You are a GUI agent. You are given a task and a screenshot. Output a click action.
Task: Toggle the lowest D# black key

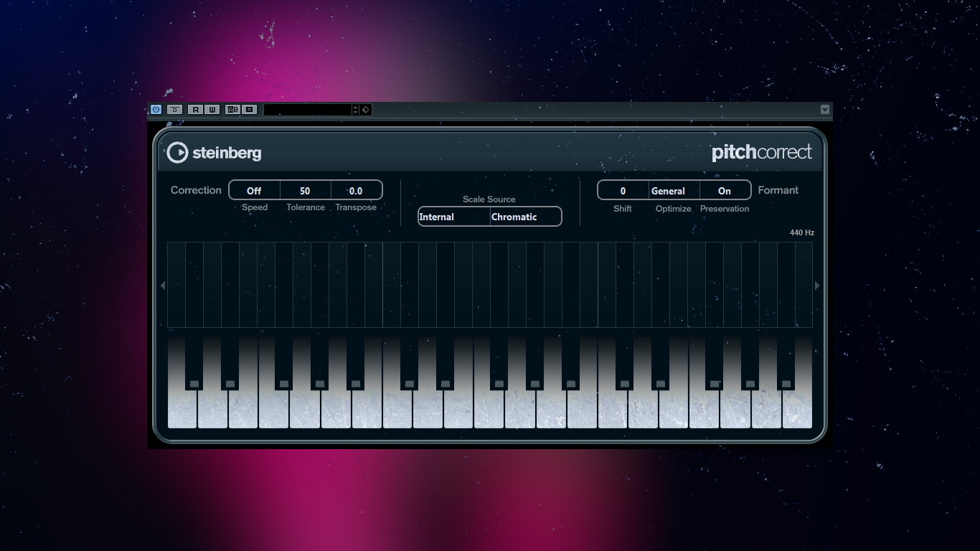tap(230, 363)
